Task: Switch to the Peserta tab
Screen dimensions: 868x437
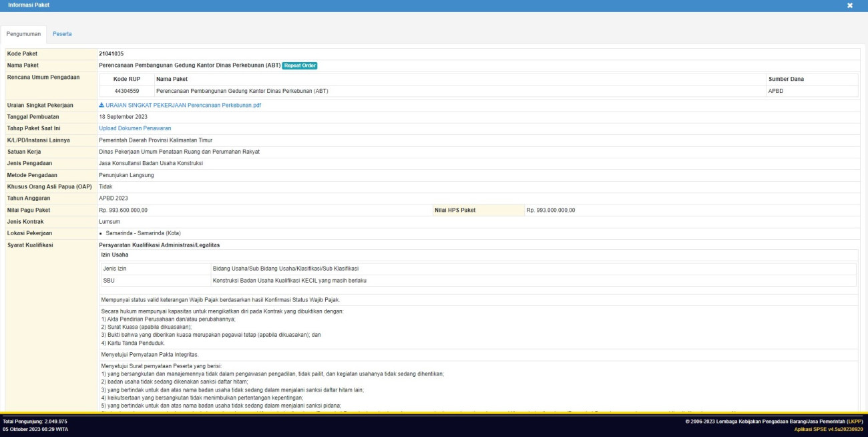Action: (62, 33)
